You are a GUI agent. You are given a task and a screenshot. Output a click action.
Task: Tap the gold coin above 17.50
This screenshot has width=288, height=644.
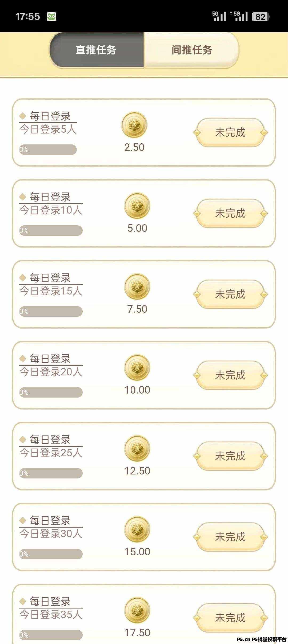(x=137, y=610)
